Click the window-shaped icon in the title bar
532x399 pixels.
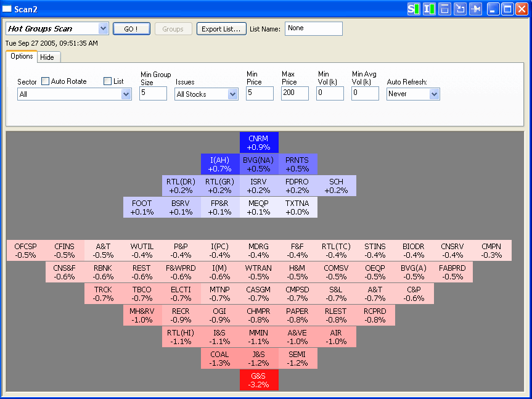point(444,9)
